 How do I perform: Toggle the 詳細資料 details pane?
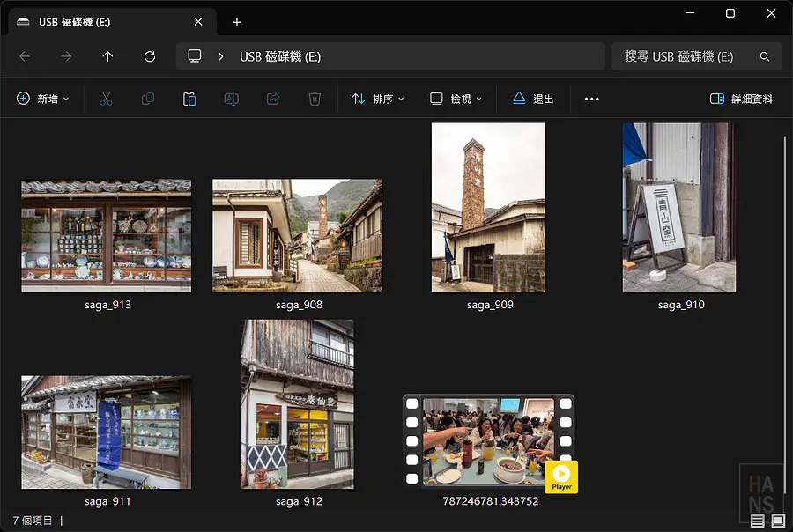pos(741,100)
